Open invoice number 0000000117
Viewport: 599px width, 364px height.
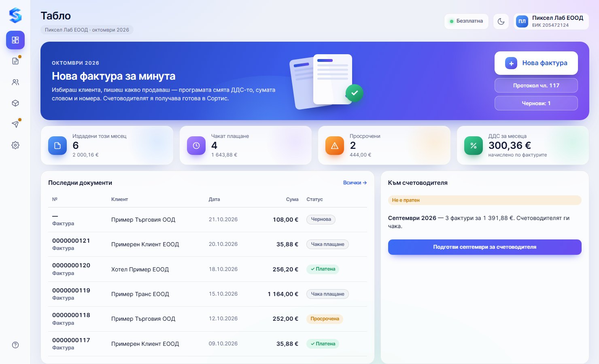(x=71, y=340)
